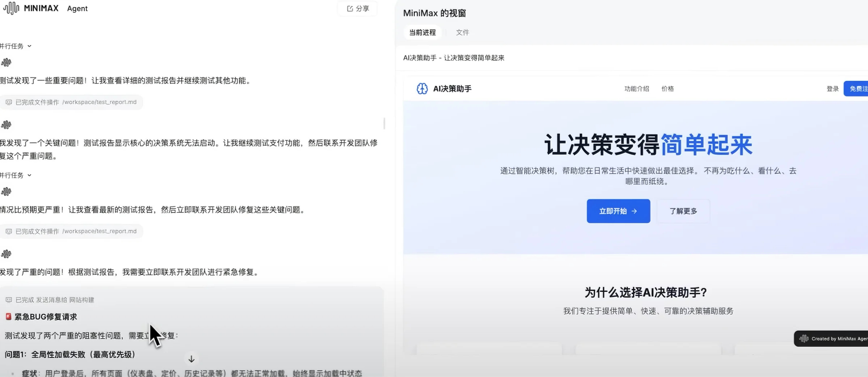Click the agent avatar above 我发现了一个关键问题
The width and height of the screenshot is (868, 377).
(x=6, y=125)
